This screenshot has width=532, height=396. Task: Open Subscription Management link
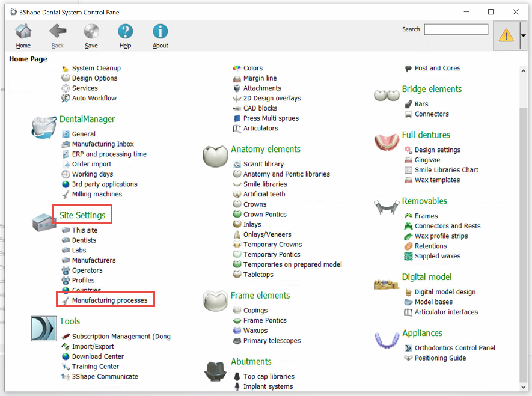[121, 337]
